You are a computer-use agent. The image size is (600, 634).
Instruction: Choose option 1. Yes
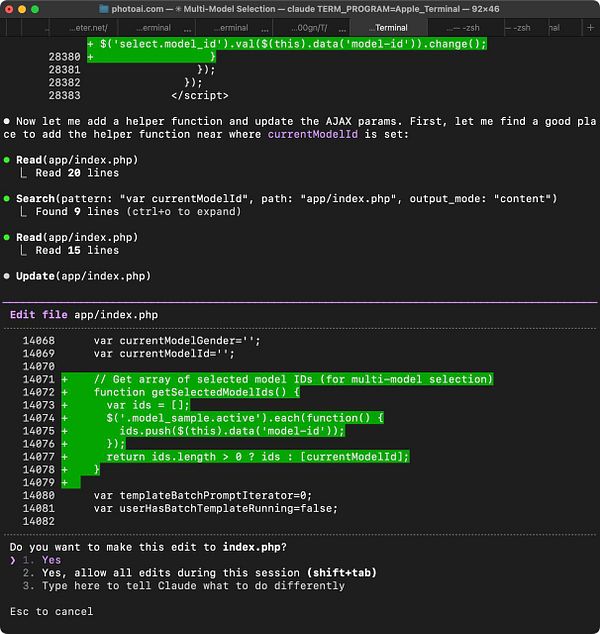[x=42, y=560]
